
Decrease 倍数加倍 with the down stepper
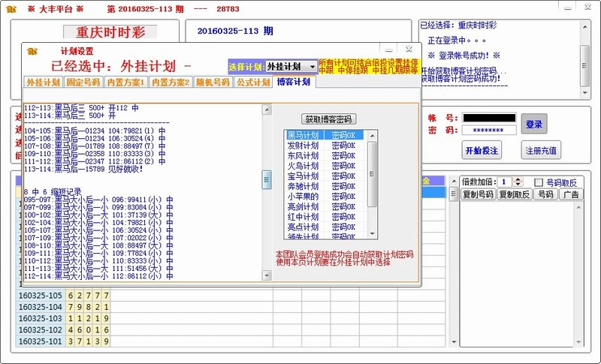pos(518,185)
